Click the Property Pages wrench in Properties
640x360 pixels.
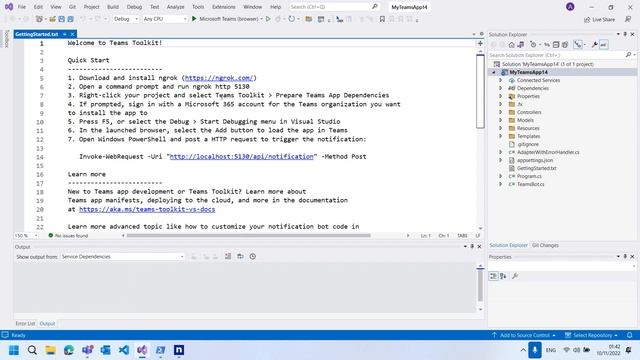515,276
